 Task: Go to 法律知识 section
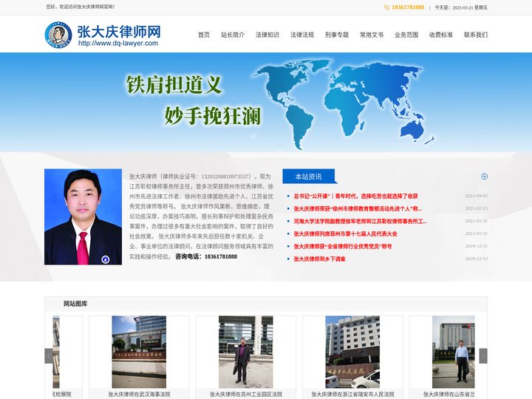tap(267, 35)
